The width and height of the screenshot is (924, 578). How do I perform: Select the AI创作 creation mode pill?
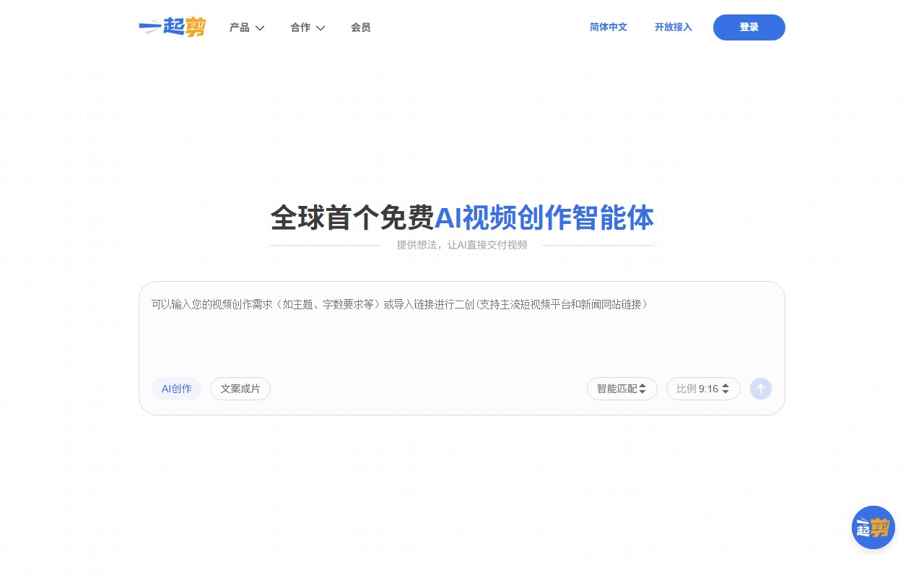(x=176, y=389)
